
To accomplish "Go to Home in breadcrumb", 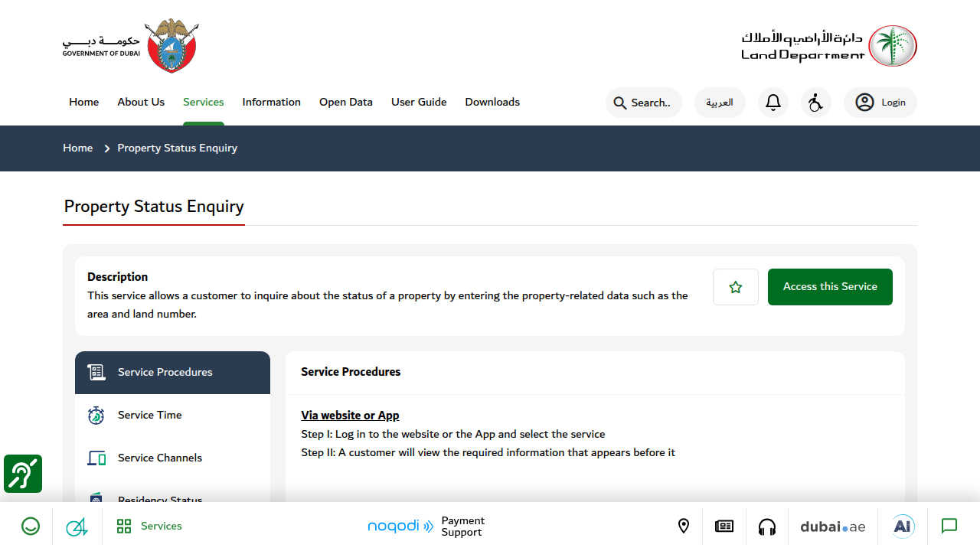I will [x=78, y=148].
